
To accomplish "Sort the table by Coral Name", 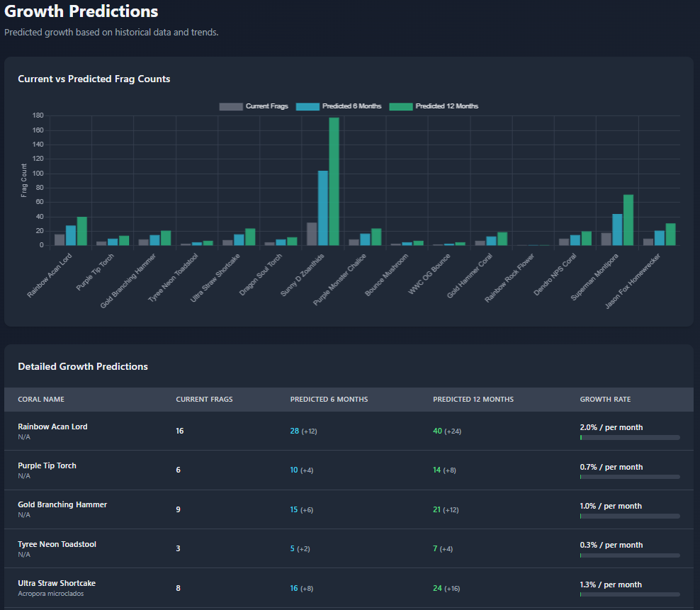I will point(40,399).
